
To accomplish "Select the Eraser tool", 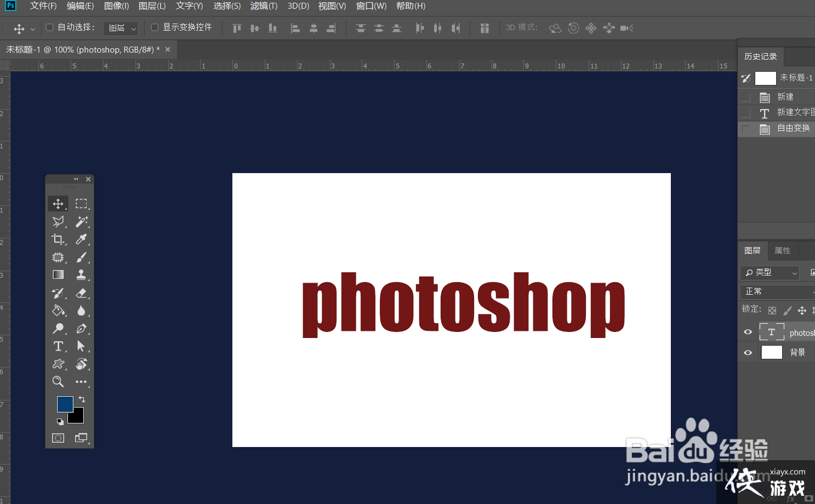I will pos(81,293).
